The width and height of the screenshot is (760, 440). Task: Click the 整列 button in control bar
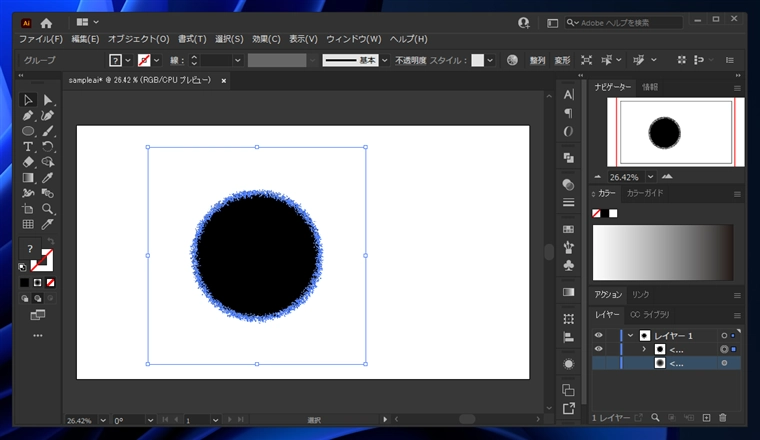(537, 60)
